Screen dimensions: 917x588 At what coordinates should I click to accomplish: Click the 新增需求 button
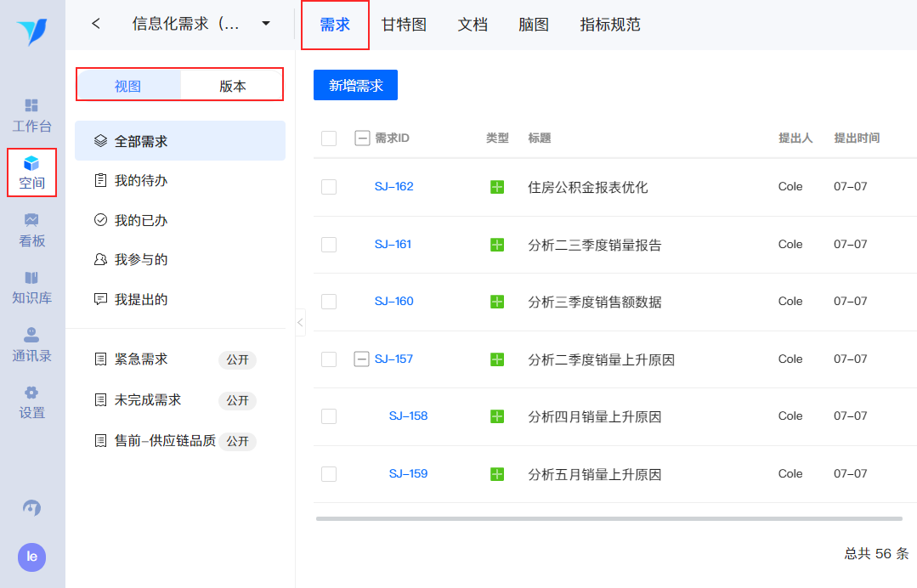click(x=355, y=85)
